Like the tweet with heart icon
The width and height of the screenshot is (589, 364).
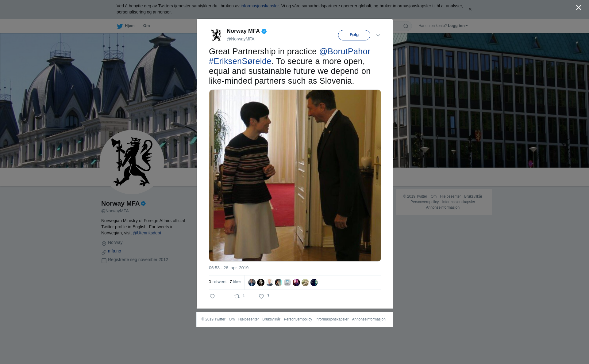tap(261, 296)
